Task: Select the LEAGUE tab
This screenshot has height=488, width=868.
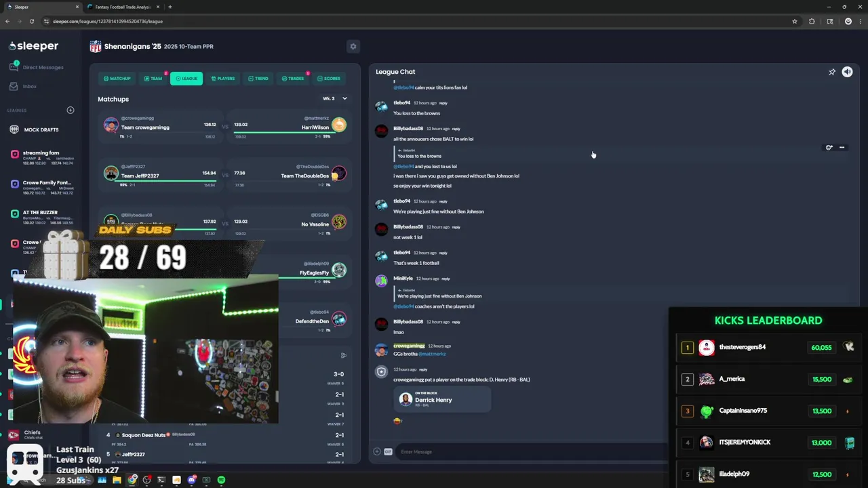Action: (x=186, y=79)
